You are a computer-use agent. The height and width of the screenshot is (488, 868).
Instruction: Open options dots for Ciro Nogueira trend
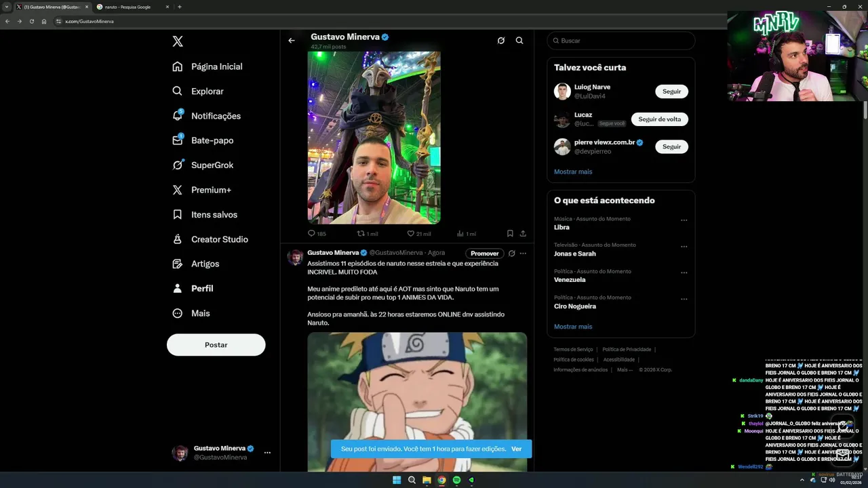coord(684,299)
